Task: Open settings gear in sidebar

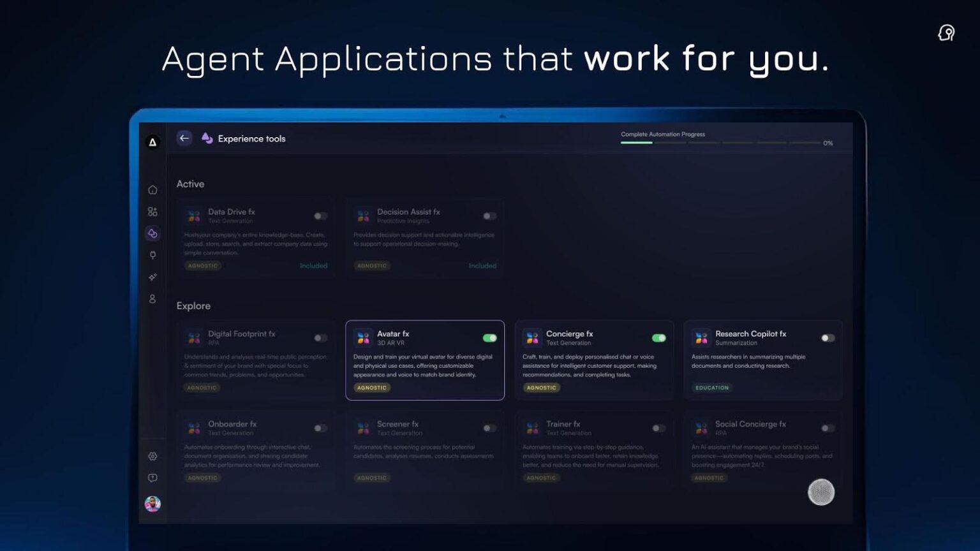Action: click(152, 456)
